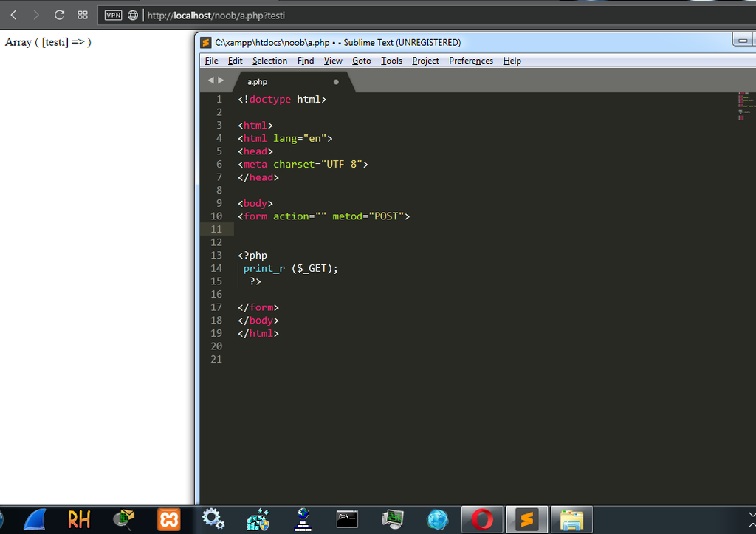Minimize the Sublime Text window
756x534 pixels.
(743, 41)
